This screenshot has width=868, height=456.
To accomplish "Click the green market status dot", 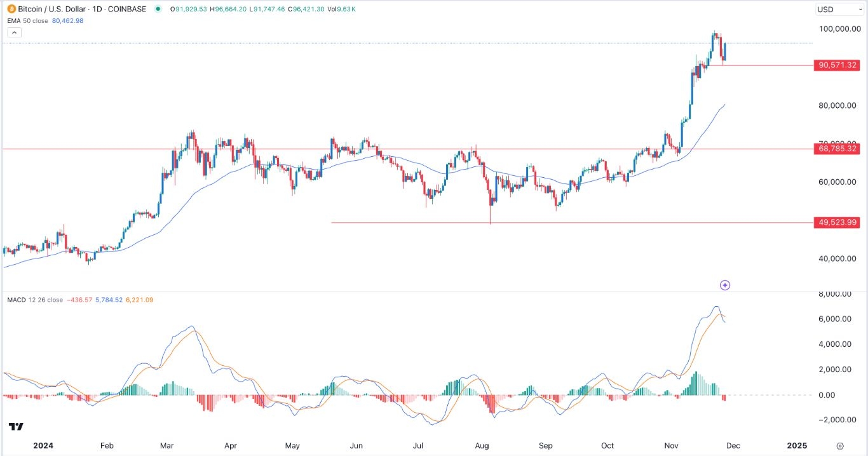I will point(158,10).
